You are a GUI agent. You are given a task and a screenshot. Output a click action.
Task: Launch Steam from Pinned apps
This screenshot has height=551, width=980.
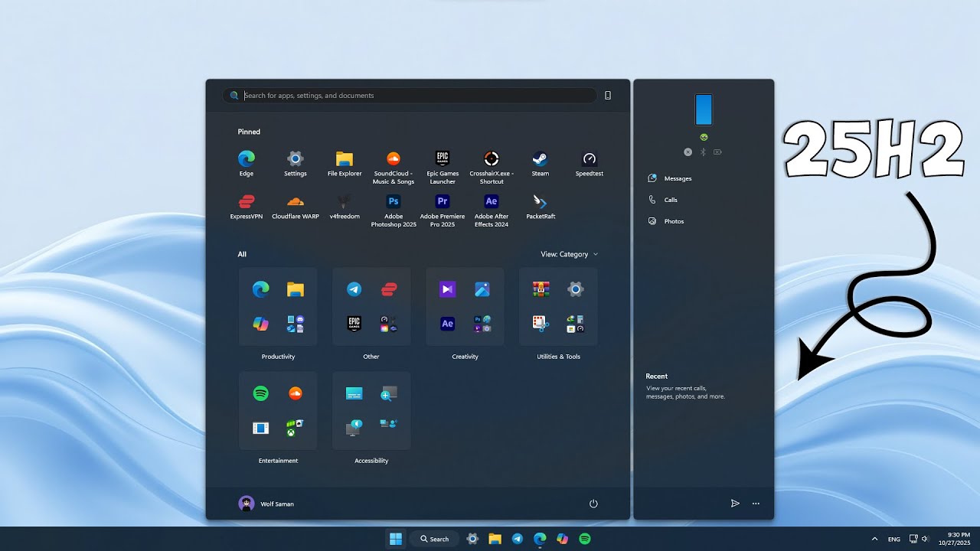click(x=541, y=163)
